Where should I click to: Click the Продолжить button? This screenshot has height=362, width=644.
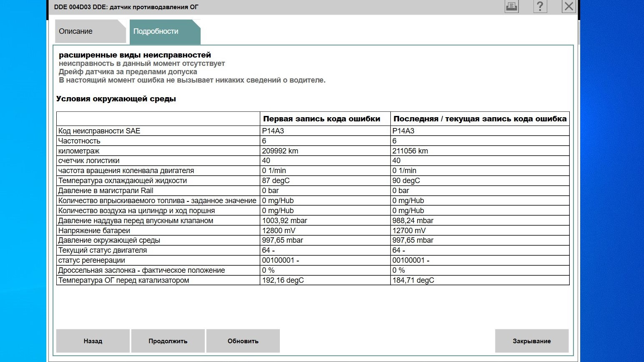168,341
